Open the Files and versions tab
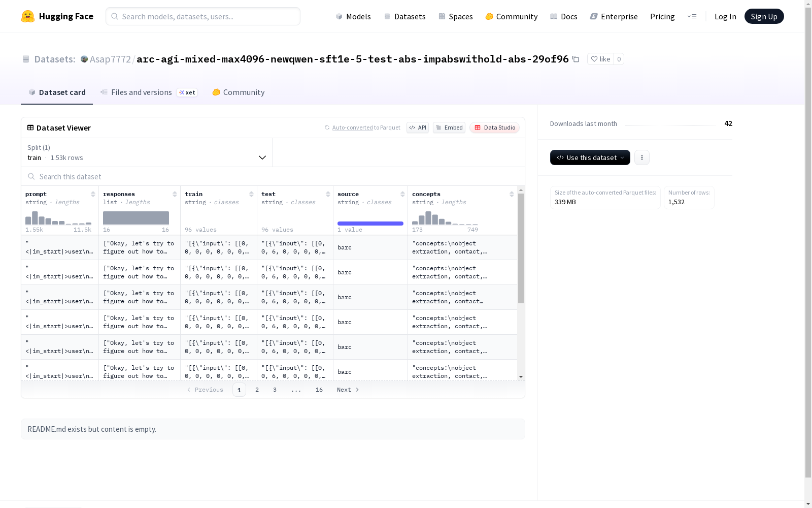Screen dimensions: 812x508 (x=149, y=92)
